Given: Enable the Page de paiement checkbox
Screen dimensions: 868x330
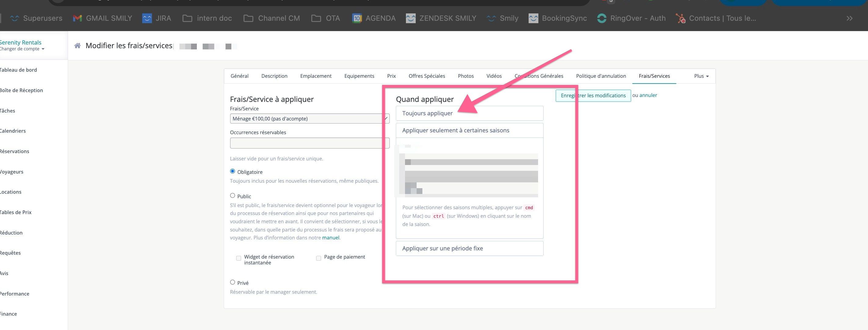Looking at the screenshot, I should (x=318, y=258).
